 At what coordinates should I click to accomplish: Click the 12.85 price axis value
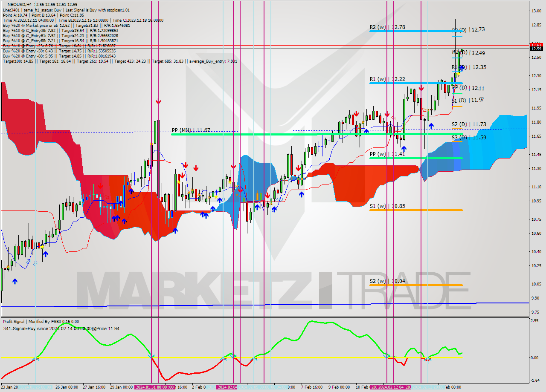pyautogui.click(x=536, y=25)
